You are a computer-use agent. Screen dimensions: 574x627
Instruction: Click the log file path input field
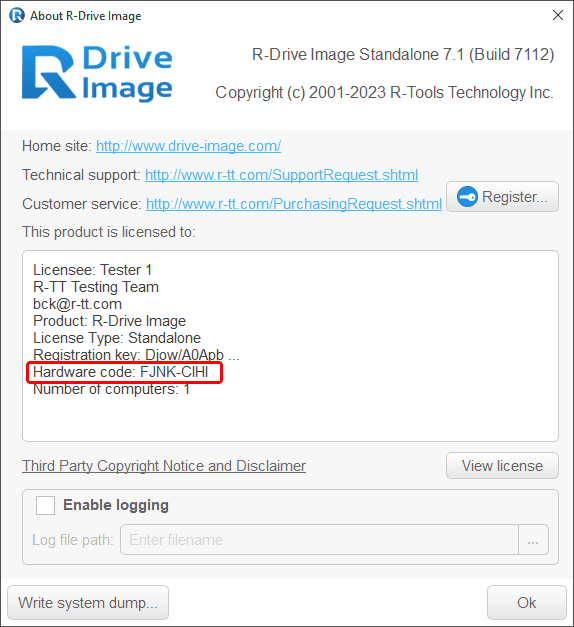[x=319, y=540]
